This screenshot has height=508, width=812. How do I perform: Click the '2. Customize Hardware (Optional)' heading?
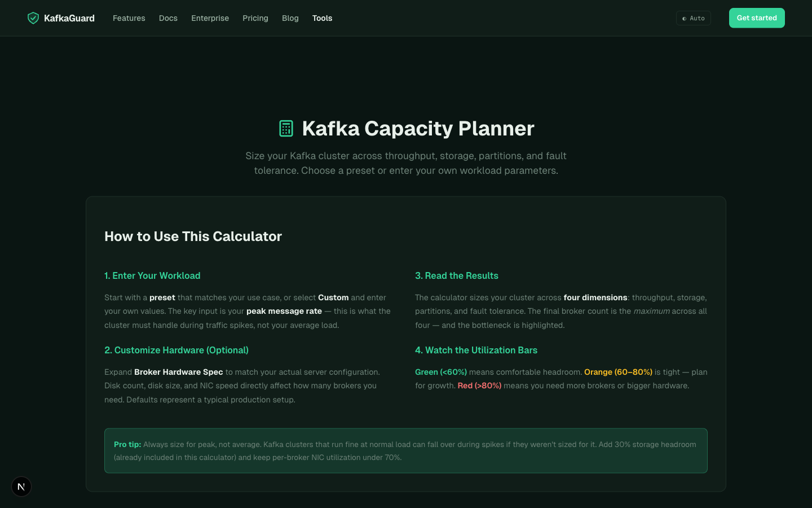click(x=176, y=350)
